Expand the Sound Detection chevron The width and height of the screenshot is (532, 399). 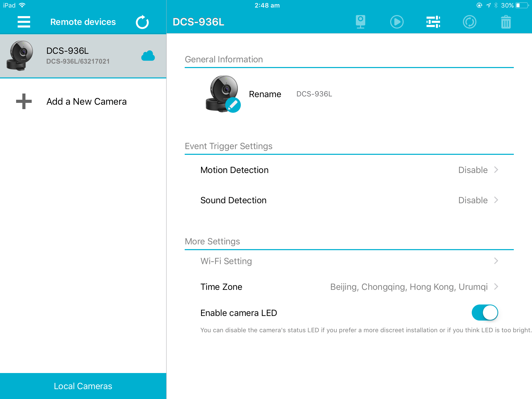click(x=496, y=200)
